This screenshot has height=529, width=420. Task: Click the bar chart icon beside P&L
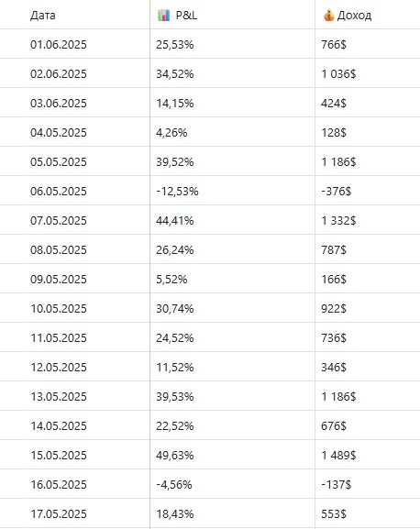(x=163, y=16)
